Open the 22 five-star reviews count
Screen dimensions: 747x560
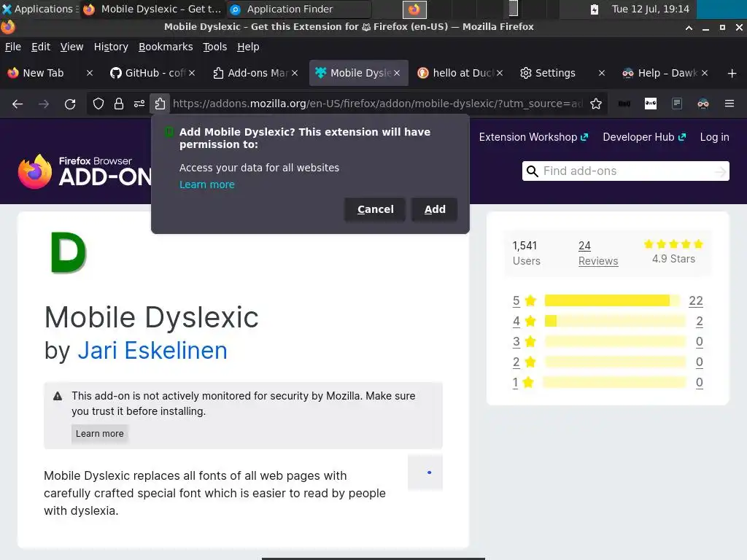click(695, 301)
